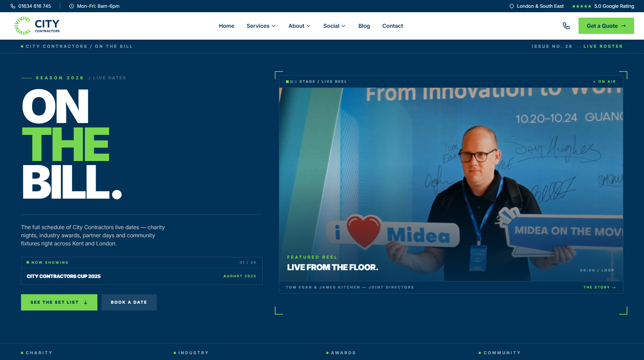The height and width of the screenshot is (360, 644).
Task: Click the Season 2026 label
Action: click(x=60, y=78)
